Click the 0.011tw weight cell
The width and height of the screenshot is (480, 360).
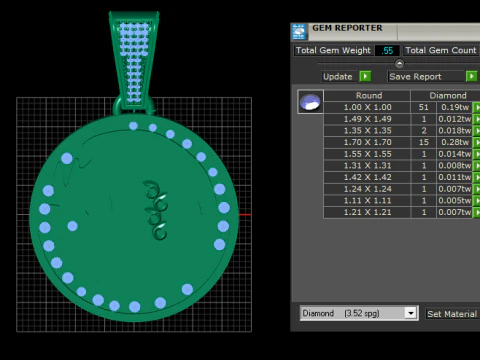455,177
